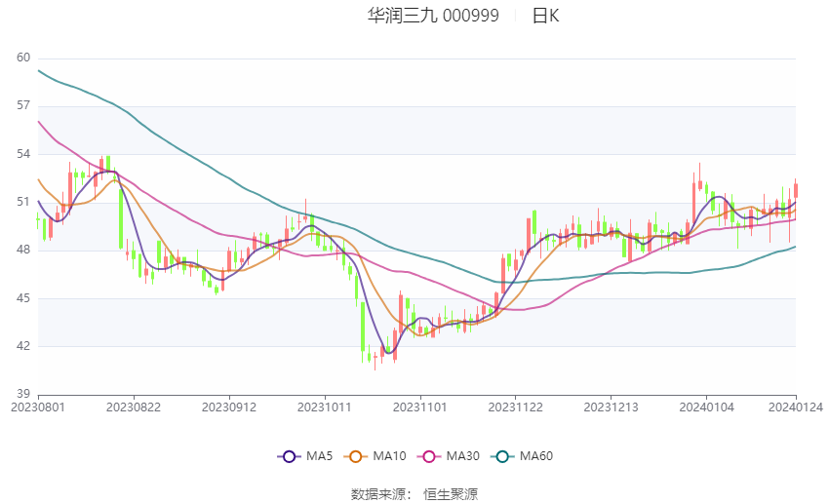
Task: Click x-axis date label 20230822
Action: [x=134, y=407]
